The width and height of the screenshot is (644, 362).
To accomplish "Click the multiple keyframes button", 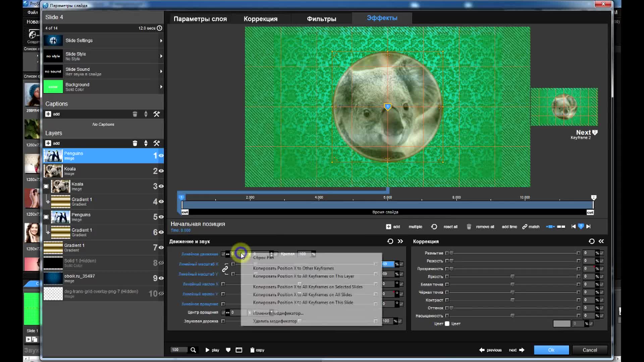I will (x=415, y=227).
